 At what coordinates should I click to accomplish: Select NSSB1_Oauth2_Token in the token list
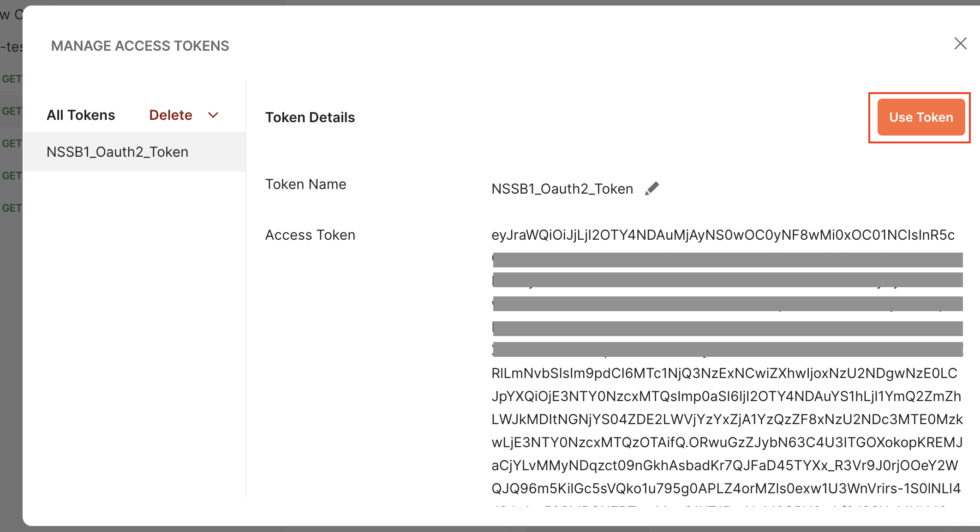117,152
